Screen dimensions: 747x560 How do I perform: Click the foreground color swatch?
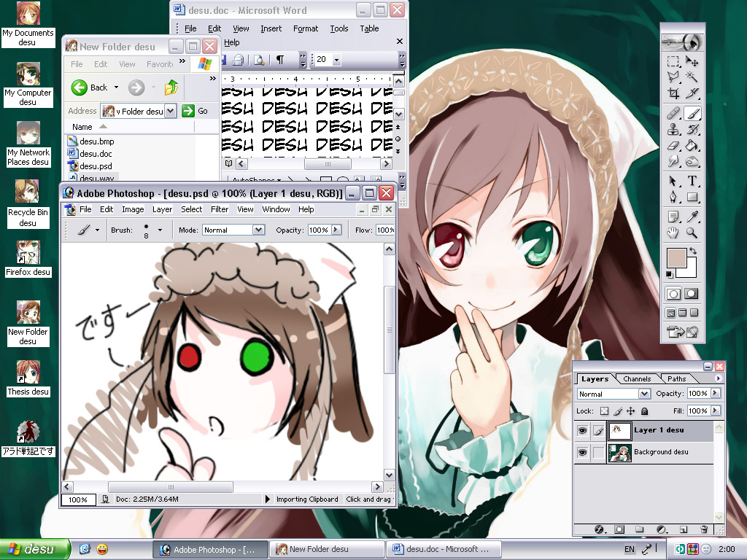point(676,257)
